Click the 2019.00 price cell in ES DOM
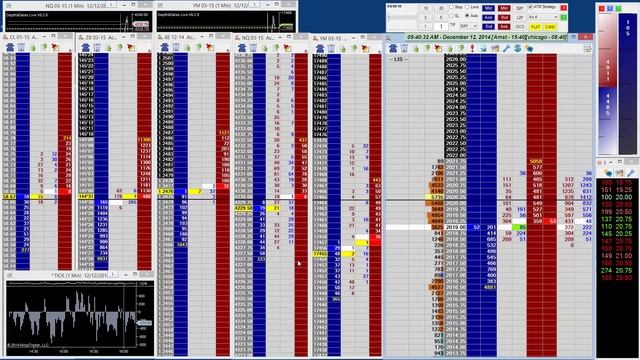 (x=456, y=227)
